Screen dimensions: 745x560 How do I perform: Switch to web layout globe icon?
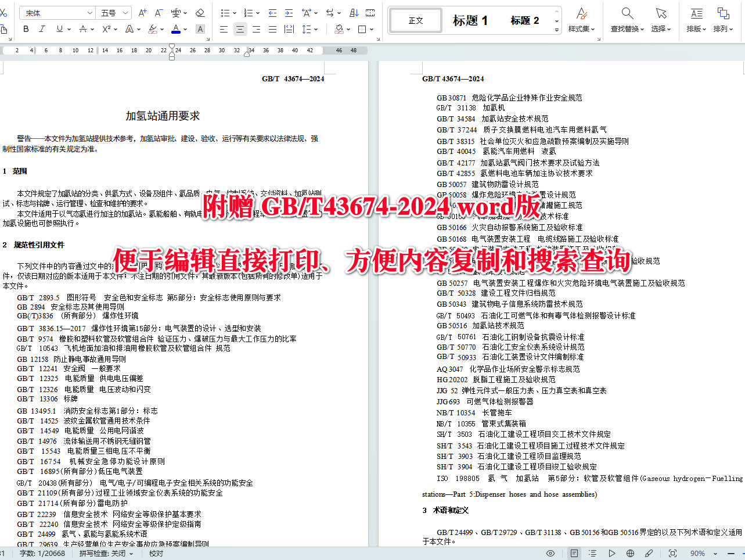(630, 554)
